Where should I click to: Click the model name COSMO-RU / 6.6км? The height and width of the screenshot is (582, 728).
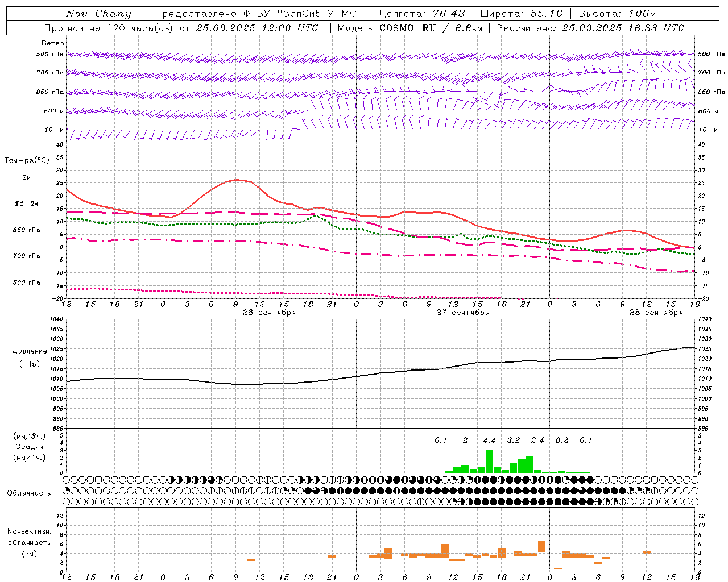tap(431, 28)
